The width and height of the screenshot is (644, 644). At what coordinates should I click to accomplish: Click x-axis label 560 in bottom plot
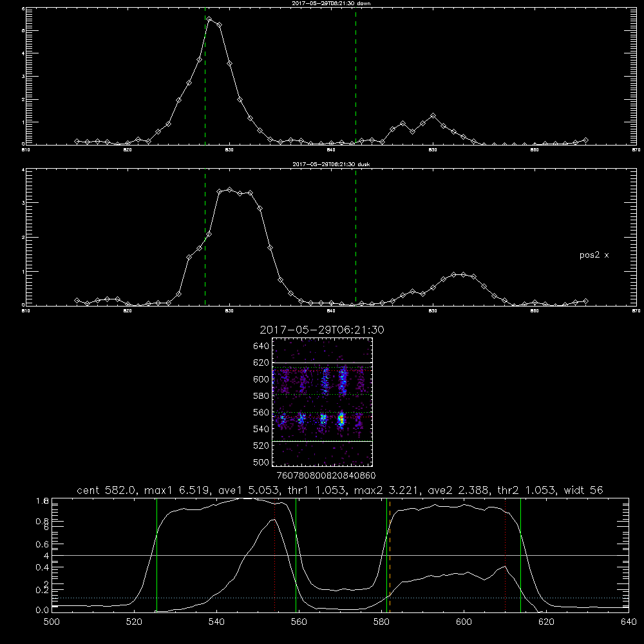point(299,622)
